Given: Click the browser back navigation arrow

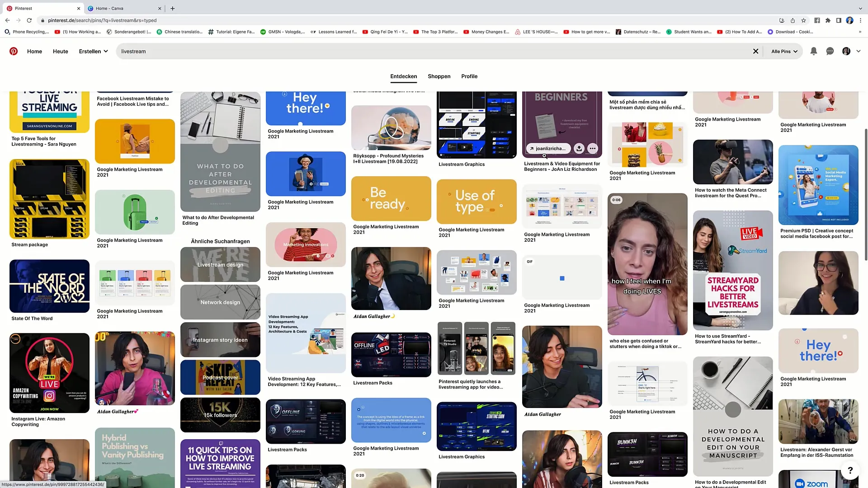Looking at the screenshot, I should 7,20.
